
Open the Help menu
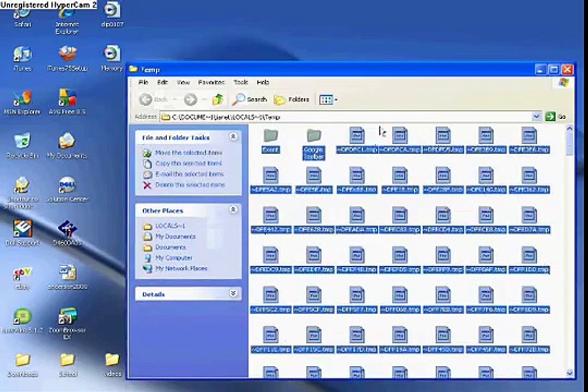click(262, 82)
